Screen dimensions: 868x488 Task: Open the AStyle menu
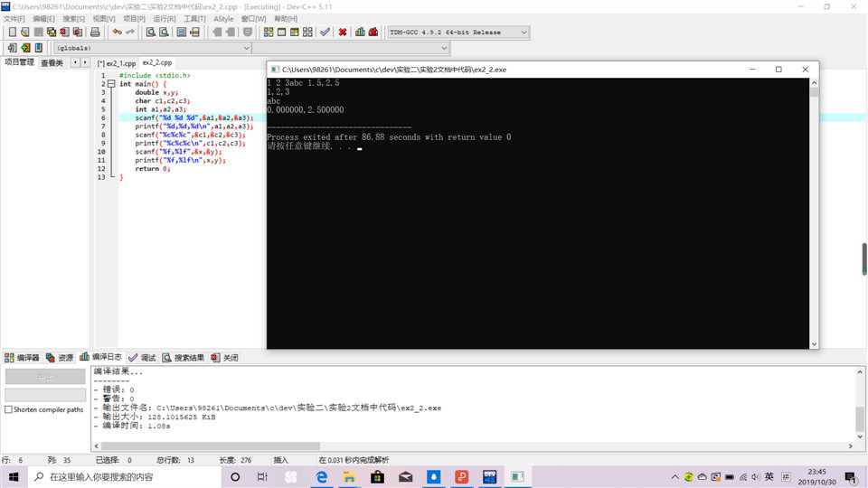coord(223,18)
